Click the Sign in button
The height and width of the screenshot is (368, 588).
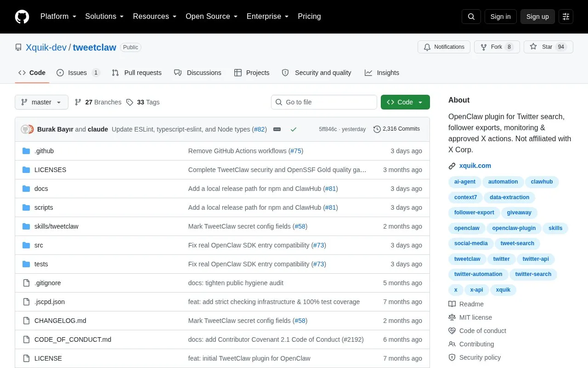(500, 17)
